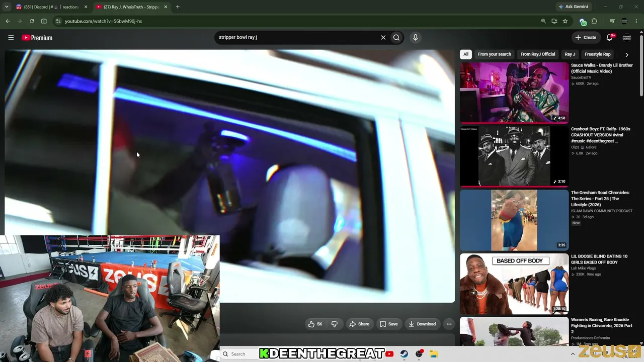The image size is (644, 362).
Task: Open the tab search dropdown
Action: [x=7, y=7]
